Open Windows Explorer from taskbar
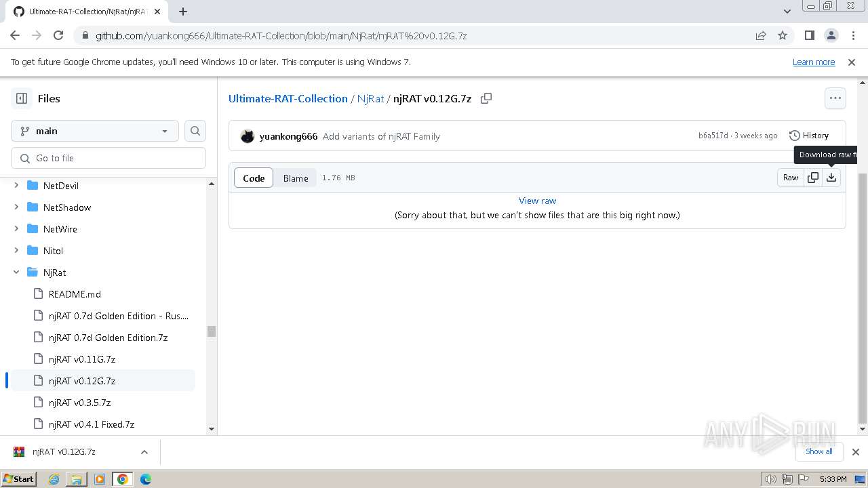 tap(77, 479)
